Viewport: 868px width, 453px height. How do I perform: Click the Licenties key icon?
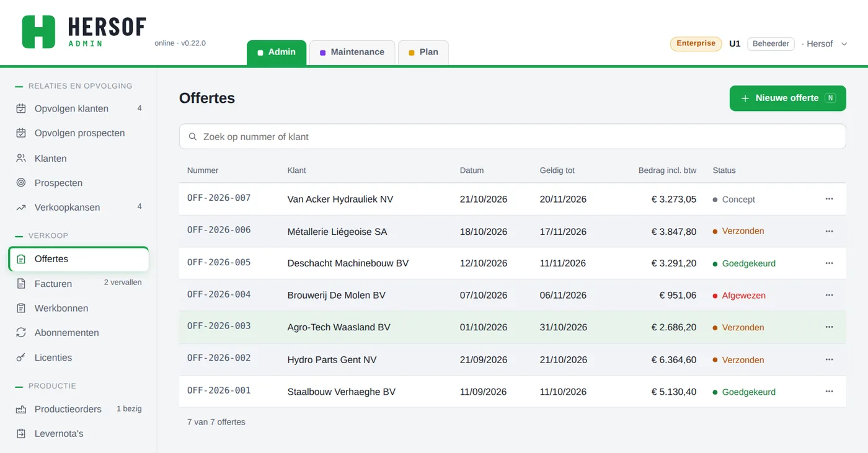[x=21, y=358]
